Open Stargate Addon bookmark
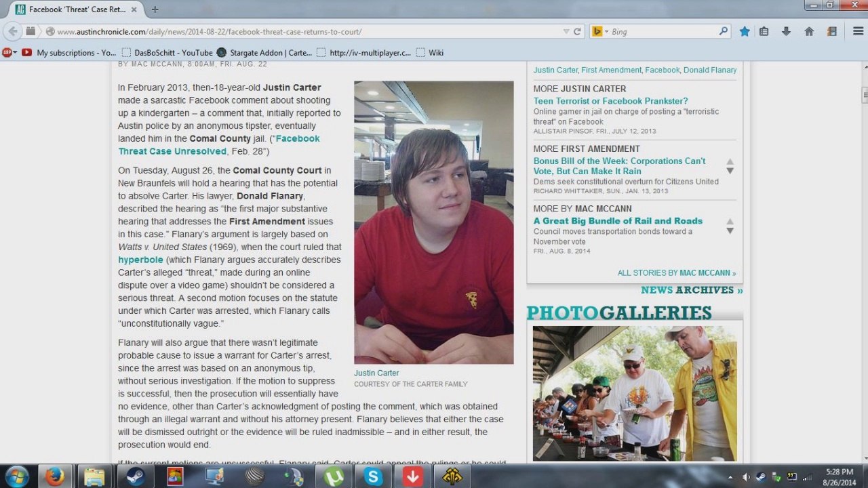The width and height of the screenshot is (868, 488). [x=264, y=52]
